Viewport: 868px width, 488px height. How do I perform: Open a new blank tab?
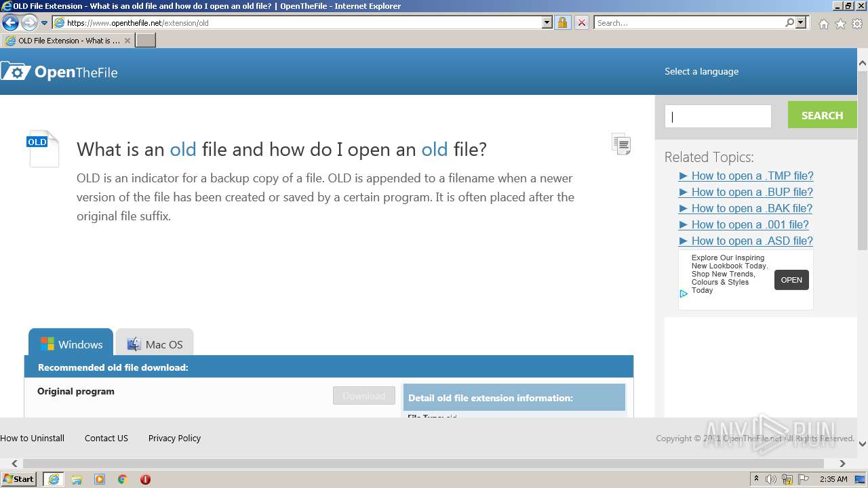146,41
